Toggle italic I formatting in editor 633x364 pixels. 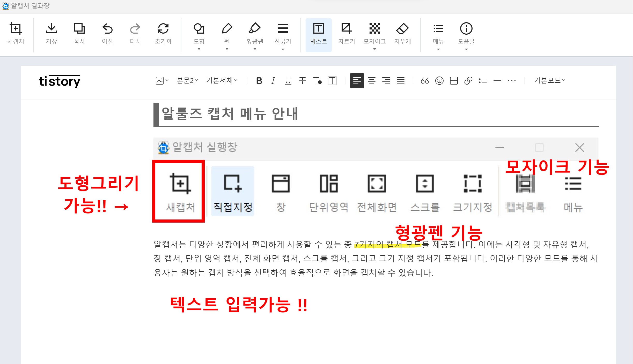click(273, 81)
